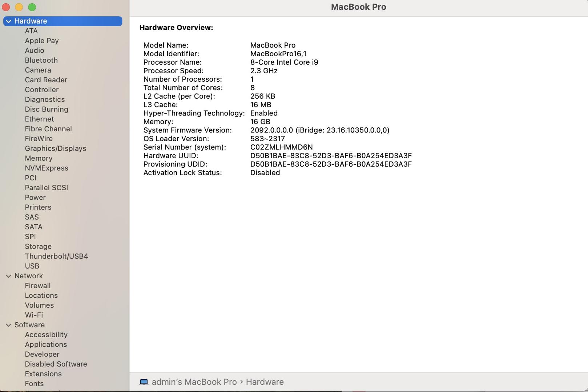Select Camera in the sidebar
The width and height of the screenshot is (588, 392).
click(x=38, y=70)
